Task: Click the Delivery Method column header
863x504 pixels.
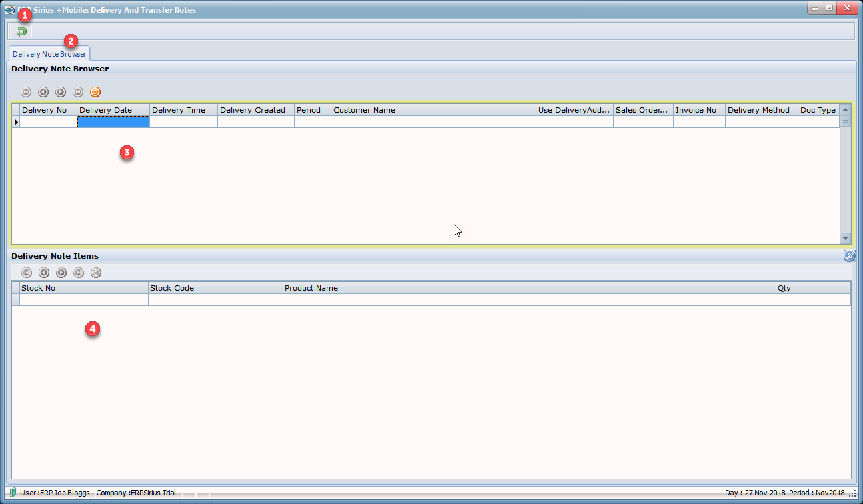Action: coord(762,110)
